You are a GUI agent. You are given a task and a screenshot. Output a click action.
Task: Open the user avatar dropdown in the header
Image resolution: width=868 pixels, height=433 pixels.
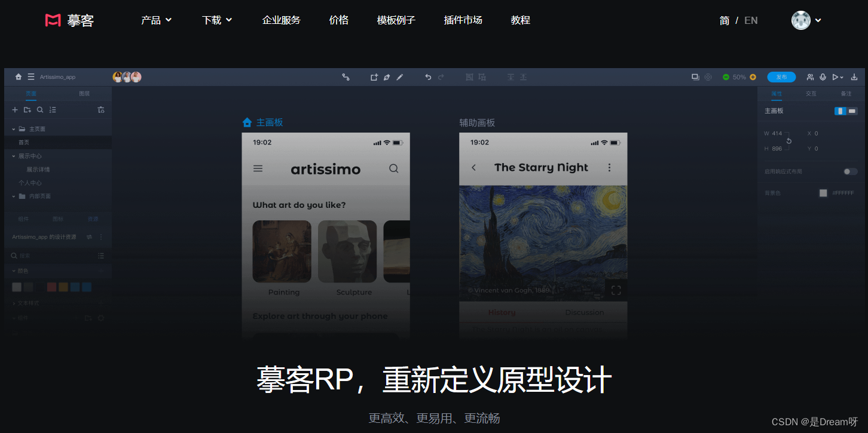806,20
